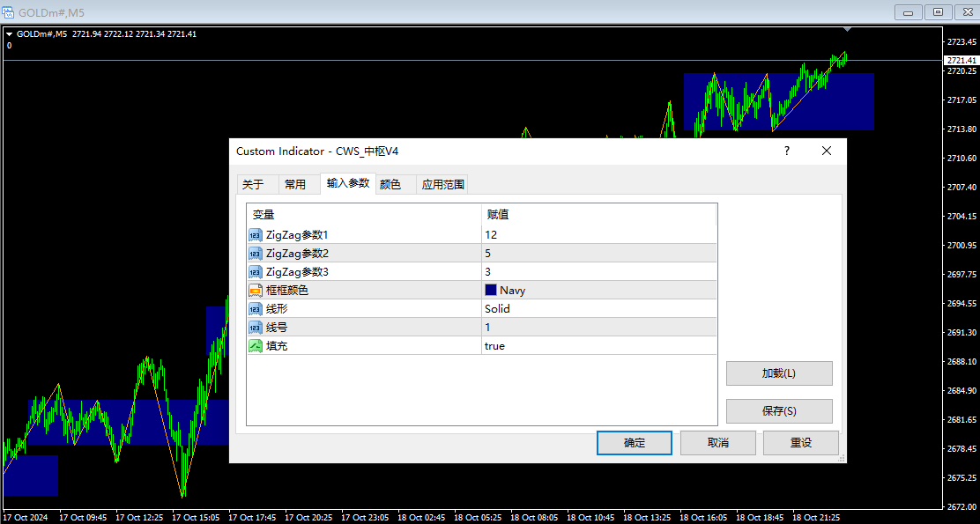Click the ZigZag参数1 variable type icon
The image size is (980, 524).
pyautogui.click(x=255, y=235)
